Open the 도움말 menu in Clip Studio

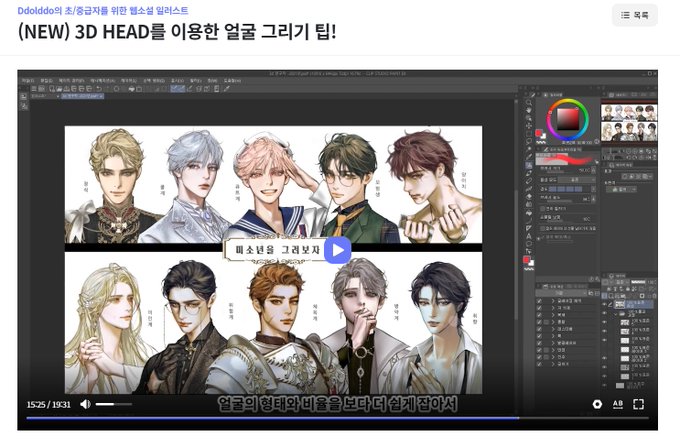(232, 81)
